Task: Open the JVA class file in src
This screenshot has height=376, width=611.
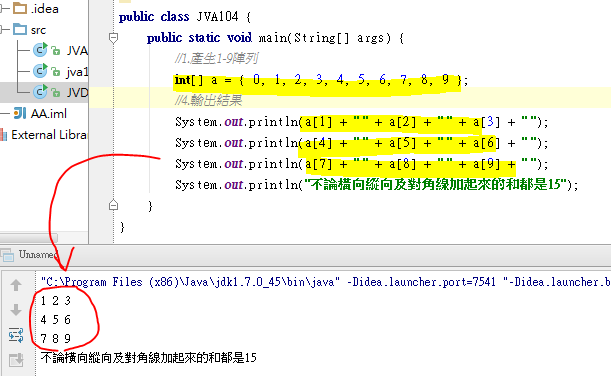Action: 61,51
